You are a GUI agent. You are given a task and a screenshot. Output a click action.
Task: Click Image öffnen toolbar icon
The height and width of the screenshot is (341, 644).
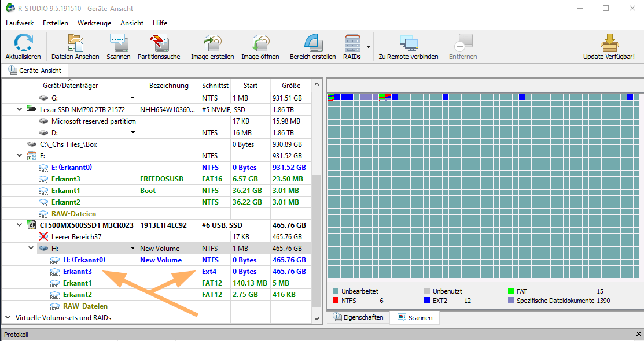(x=260, y=43)
